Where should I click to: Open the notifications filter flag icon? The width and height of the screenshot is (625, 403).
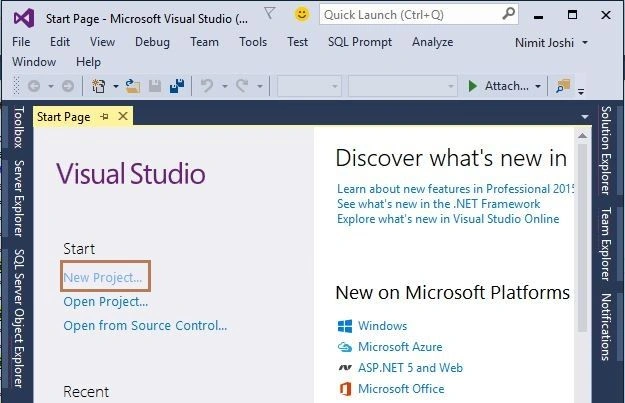[270, 14]
